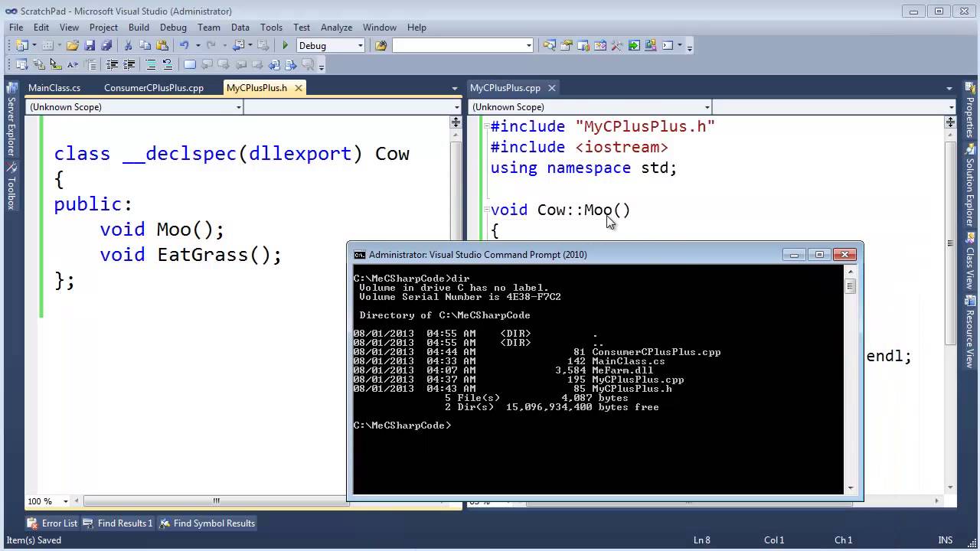The image size is (980, 551).
Task: Select the MyCPlusPlus.cpp tab
Action: [505, 88]
